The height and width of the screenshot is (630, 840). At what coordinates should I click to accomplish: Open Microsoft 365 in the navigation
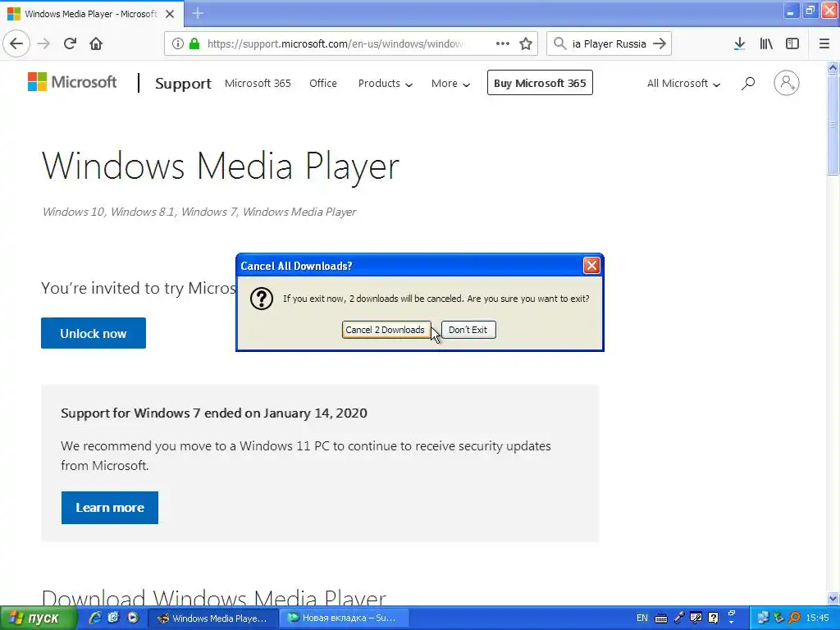tap(258, 83)
